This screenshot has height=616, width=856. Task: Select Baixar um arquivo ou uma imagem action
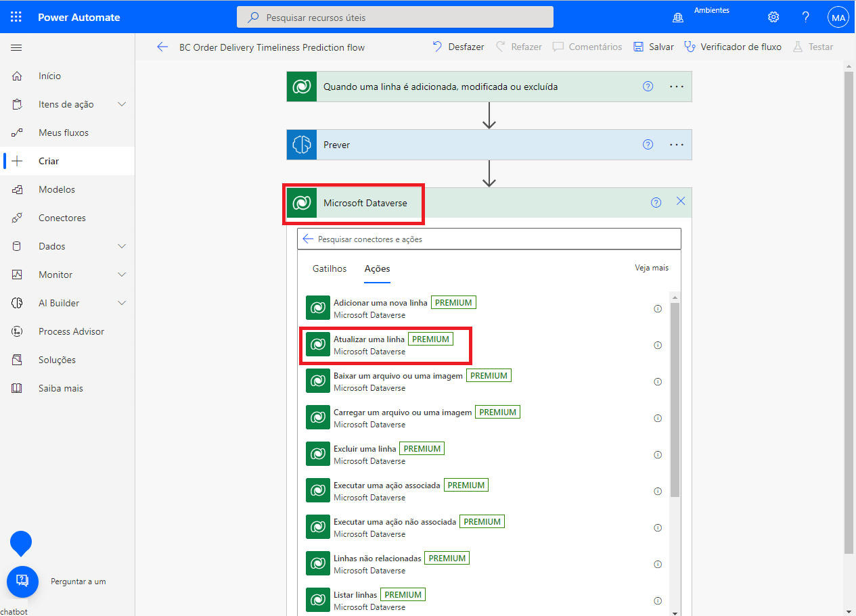484,381
